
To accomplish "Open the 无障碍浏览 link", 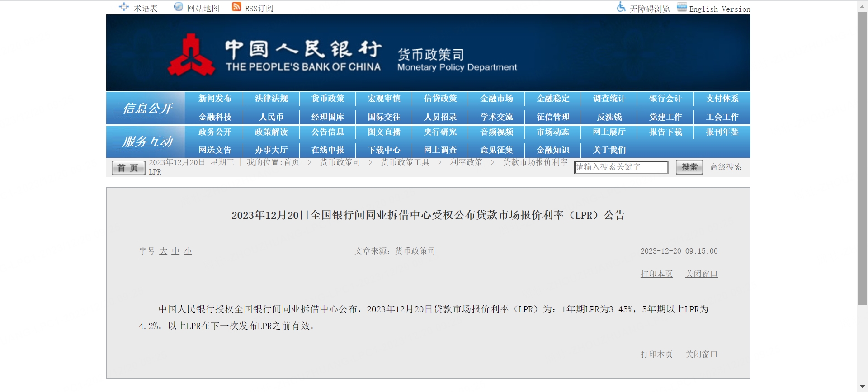I will click(x=650, y=9).
